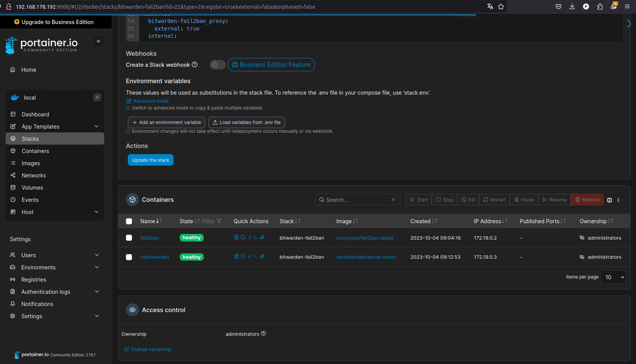
Task: Bookmark this page with the star icon
Action: pyautogui.click(x=501, y=6)
